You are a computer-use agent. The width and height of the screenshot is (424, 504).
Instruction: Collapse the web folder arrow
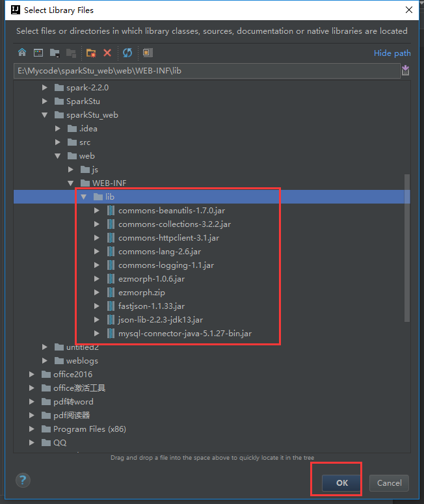(57, 156)
